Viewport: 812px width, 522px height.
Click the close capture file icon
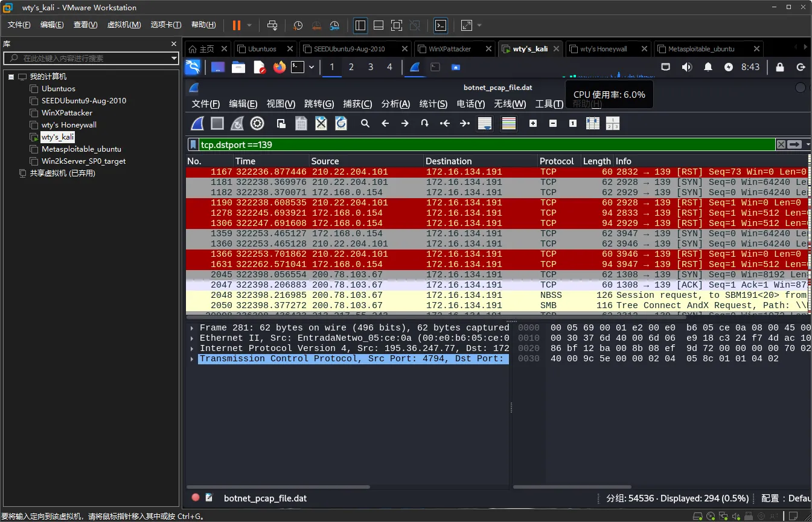321,124
